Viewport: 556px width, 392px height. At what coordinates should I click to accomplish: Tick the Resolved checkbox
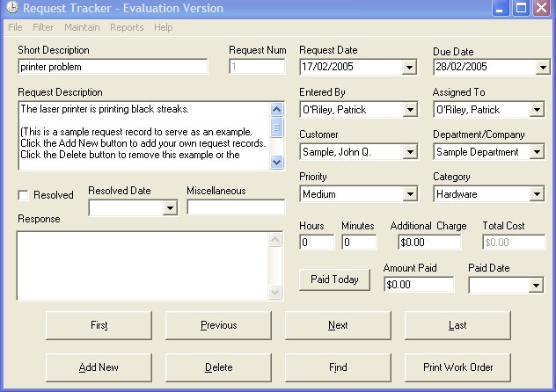(24, 195)
